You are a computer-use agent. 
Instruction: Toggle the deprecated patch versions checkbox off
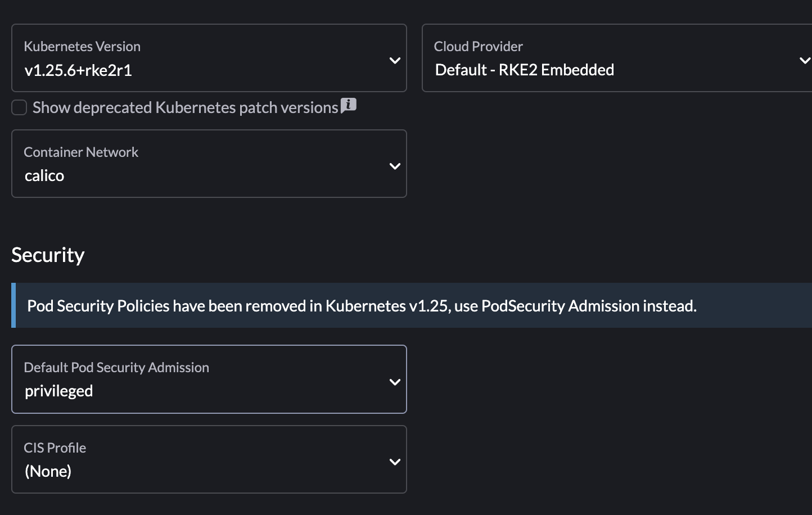coord(19,107)
